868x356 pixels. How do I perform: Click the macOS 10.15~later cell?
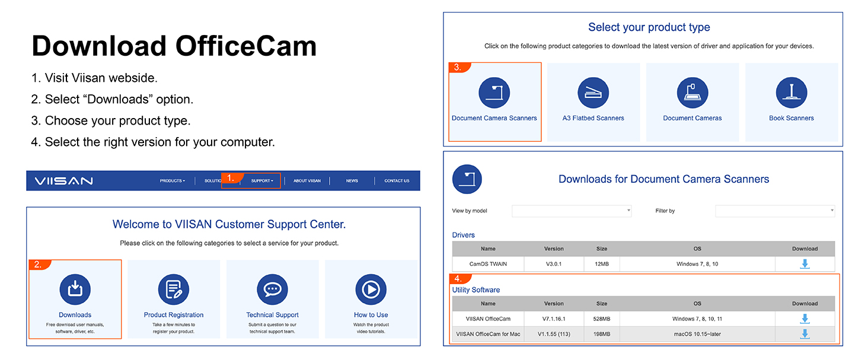697,334
